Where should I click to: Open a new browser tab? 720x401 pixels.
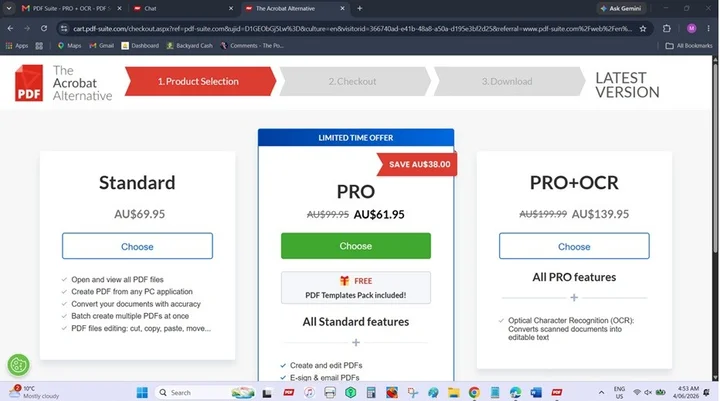[360, 8]
